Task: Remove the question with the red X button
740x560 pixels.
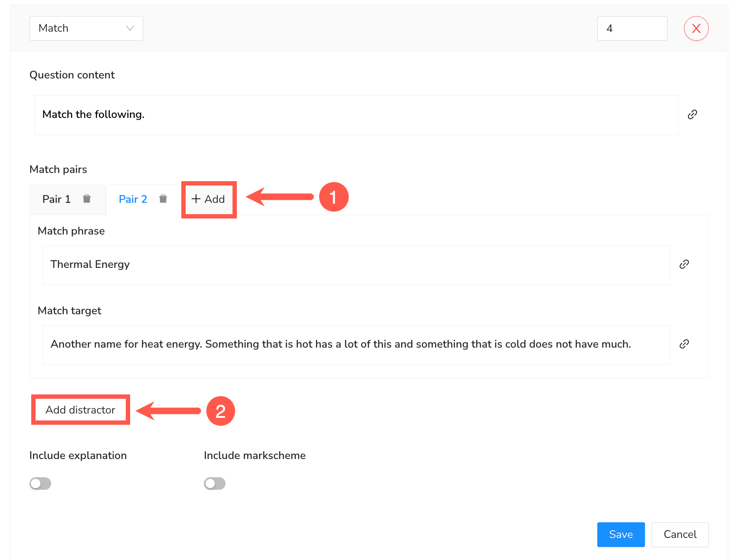Action: click(696, 29)
